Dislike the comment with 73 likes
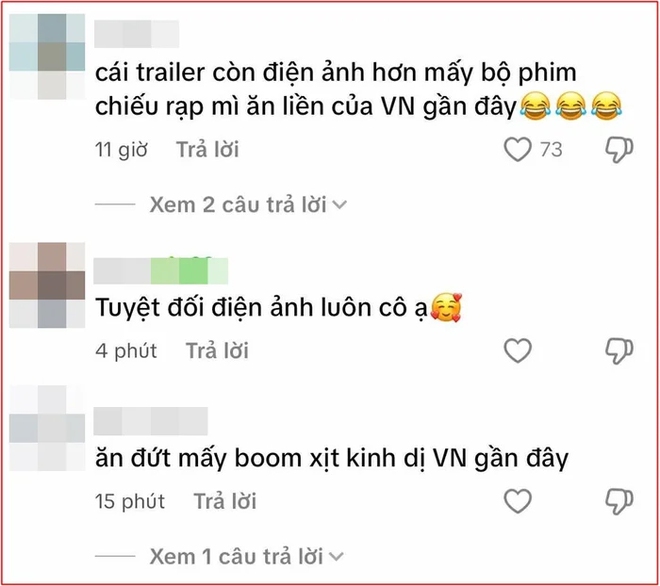Screen dimensions: 660x586 [619, 149]
